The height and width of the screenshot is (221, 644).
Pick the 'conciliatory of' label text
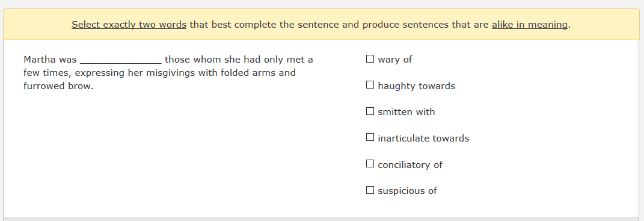[410, 164]
